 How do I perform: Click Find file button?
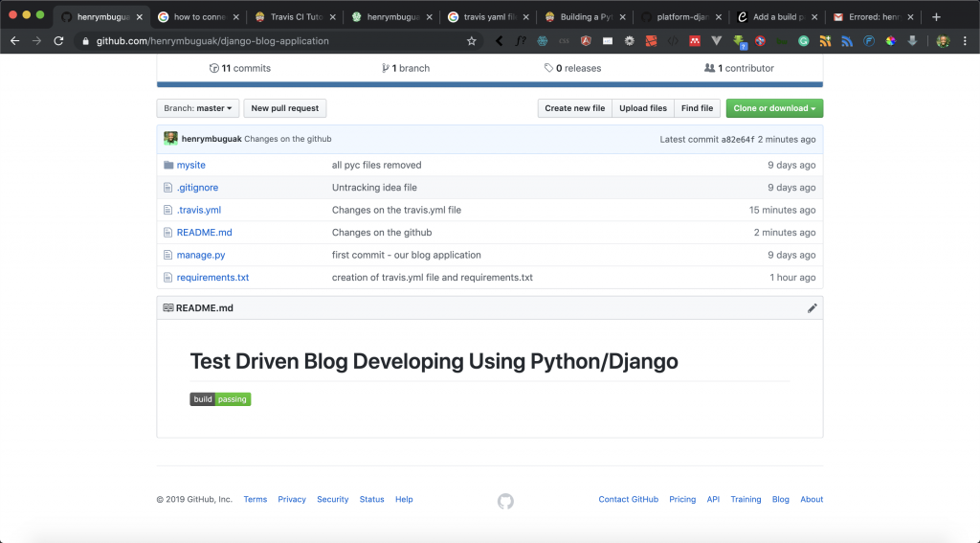click(x=697, y=108)
